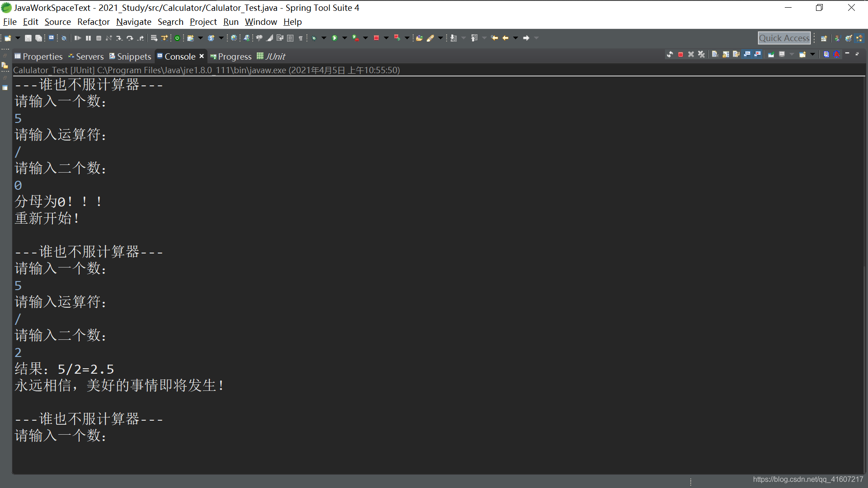This screenshot has height=488, width=868.
Task: Click the Clear Console icon
Action: click(x=715, y=54)
